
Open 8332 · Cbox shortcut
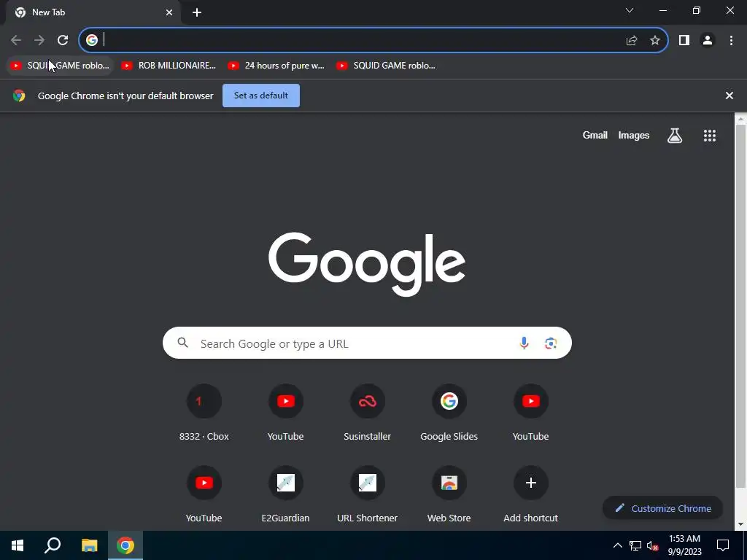pos(204,413)
